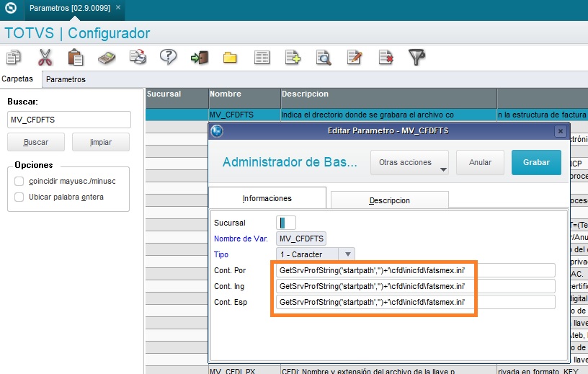Viewport: 588px width, 374px height.
Task: Select the MV_CFDI_PX row in grid
Action: [x=367, y=370]
